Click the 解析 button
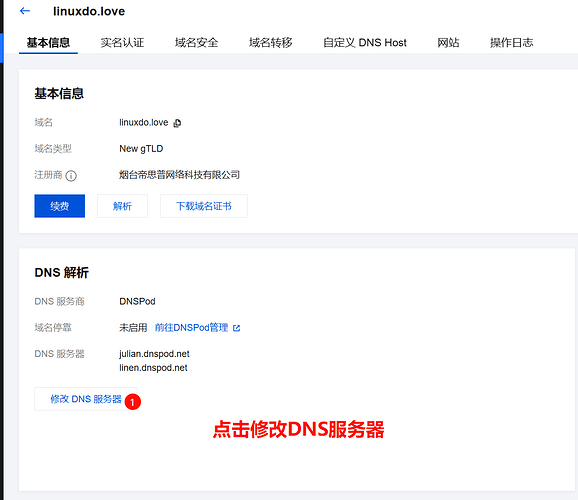This screenshot has width=578, height=500. point(122,206)
